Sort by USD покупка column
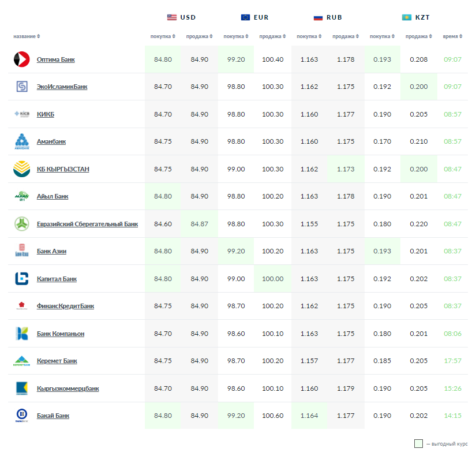 click(x=163, y=36)
